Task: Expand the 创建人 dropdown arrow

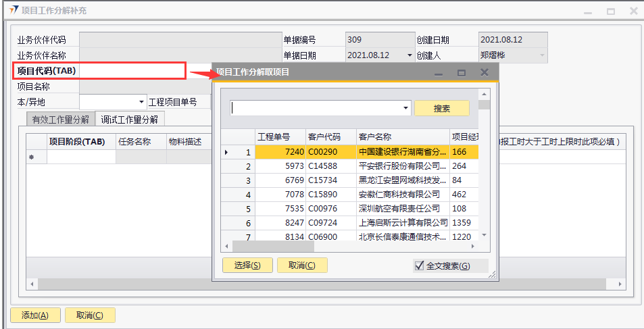Action: click(x=541, y=55)
